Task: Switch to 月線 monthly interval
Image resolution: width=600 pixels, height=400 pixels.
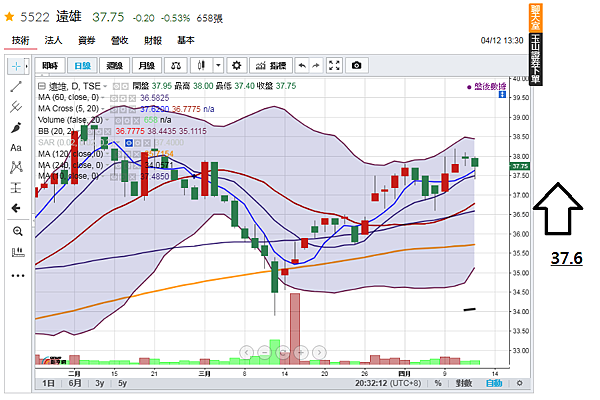Action: click(147, 65)
